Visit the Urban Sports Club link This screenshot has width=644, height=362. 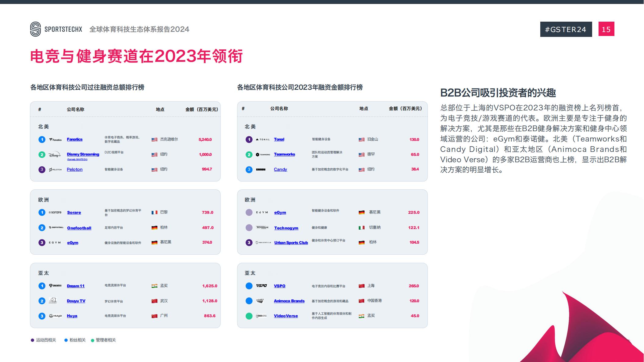pos(291,242)
